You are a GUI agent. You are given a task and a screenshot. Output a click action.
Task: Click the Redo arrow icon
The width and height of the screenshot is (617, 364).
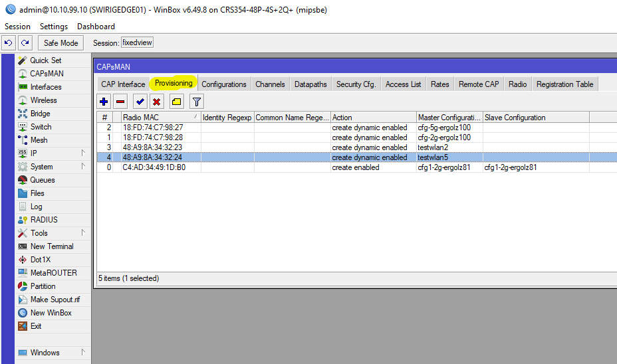pyautogui.click(x=25, y=43)
